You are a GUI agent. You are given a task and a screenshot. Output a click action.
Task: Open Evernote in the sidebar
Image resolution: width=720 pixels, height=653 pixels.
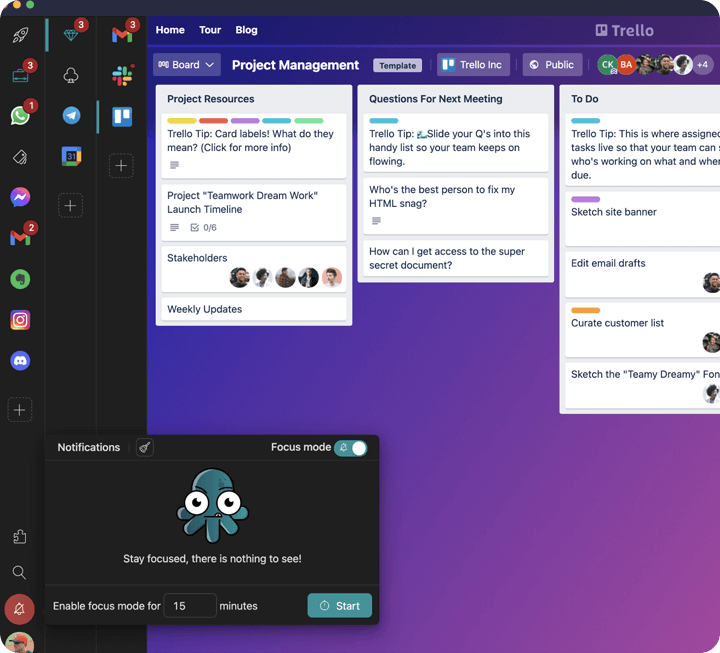click(20, 279)
